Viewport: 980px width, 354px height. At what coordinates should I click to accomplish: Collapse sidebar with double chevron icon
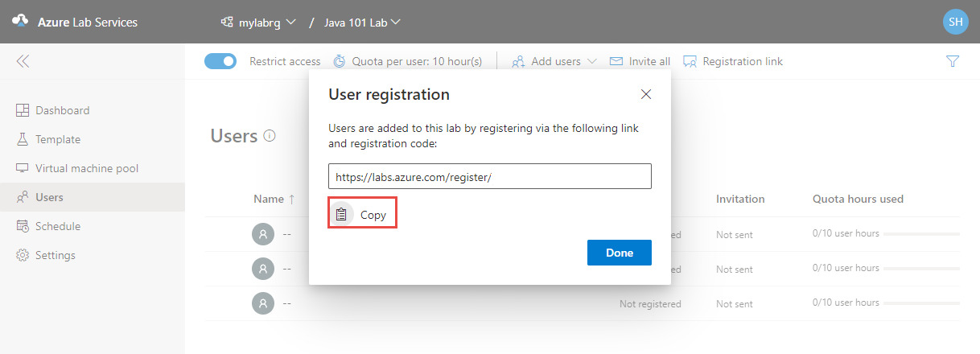(23, 61)
